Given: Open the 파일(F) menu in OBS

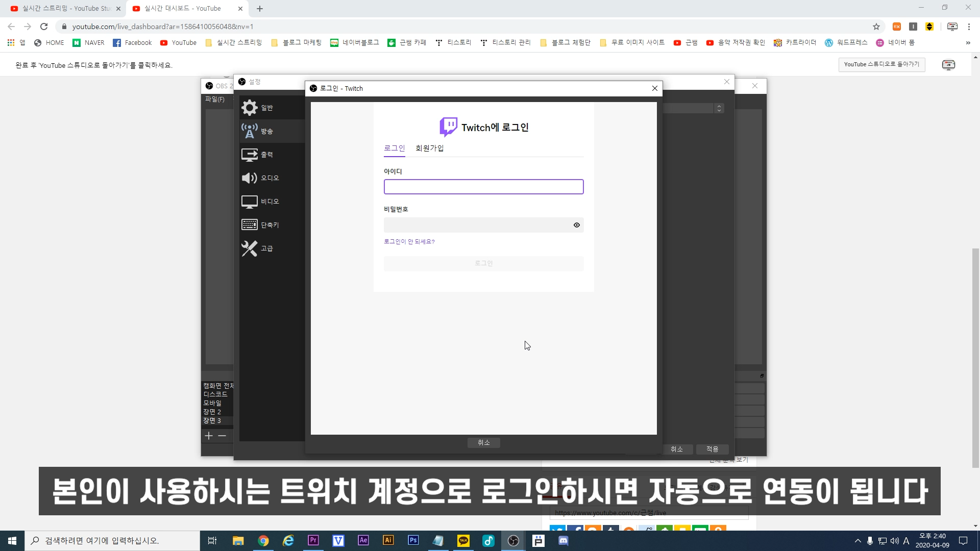Looking at the screenshot, I should coord(214,99).
